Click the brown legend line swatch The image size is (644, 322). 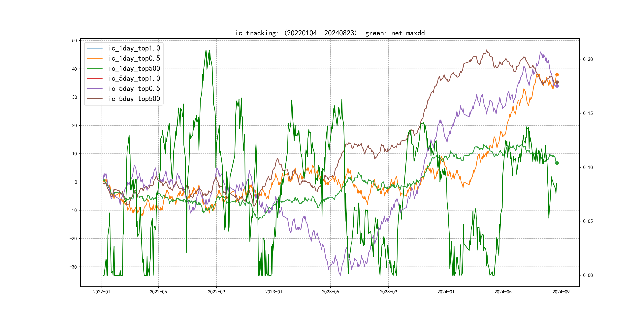click(94, 99)
